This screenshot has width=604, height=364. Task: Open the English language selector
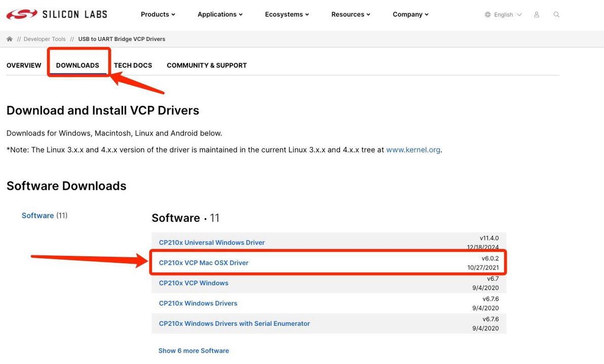(507, 15)
